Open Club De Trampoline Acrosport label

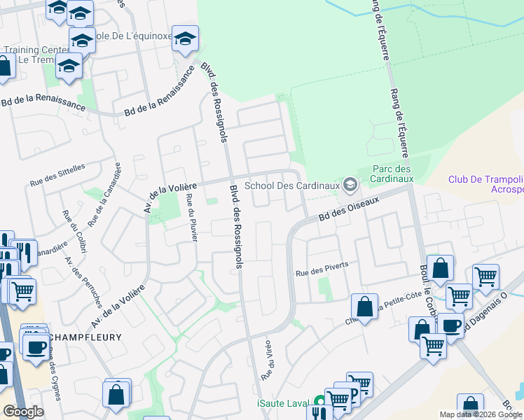tap(486, 184)
